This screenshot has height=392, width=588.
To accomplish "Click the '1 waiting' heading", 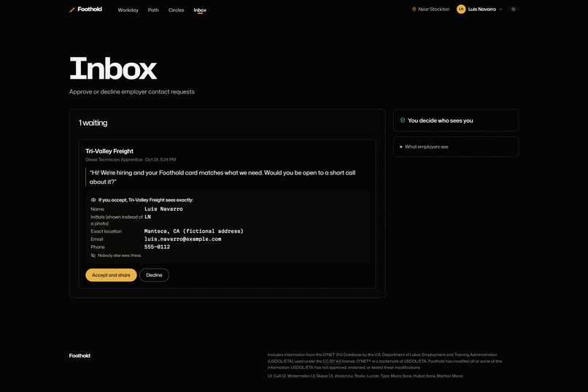I will pyautogui.click(x=93, y=123).
